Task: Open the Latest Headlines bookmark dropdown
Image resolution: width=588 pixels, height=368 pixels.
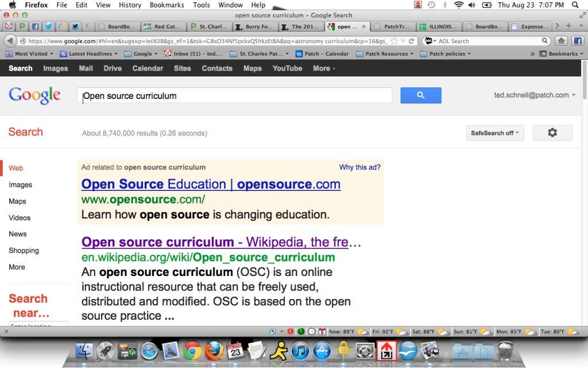Action: (x=89, y=53)
